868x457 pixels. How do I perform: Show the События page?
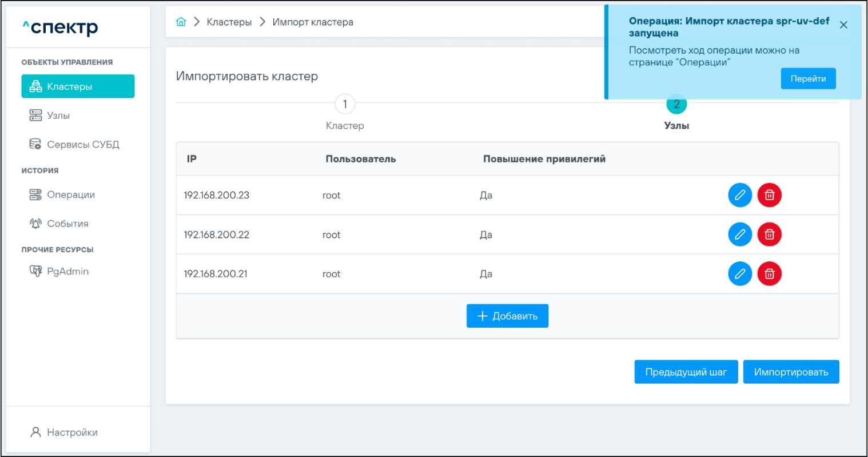[x=67, y=224]
